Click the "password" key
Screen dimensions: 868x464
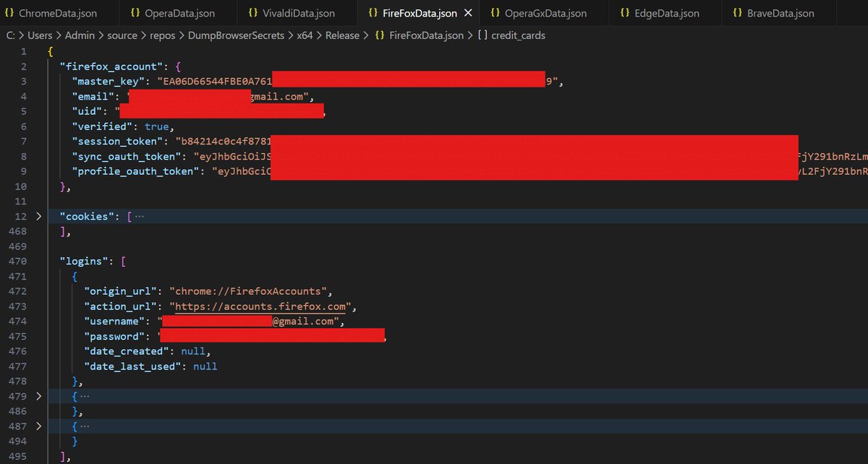coord(115,337)
